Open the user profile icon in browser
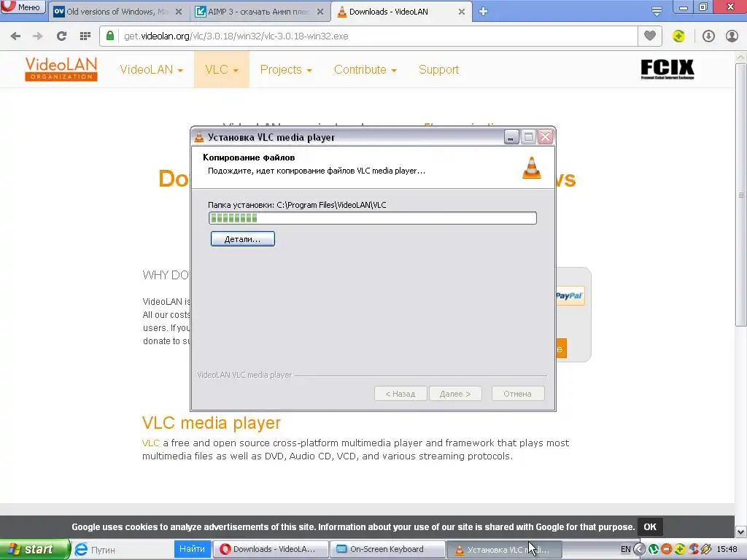The height and width of the screenshot is (560, 747). tap(732, 36)
